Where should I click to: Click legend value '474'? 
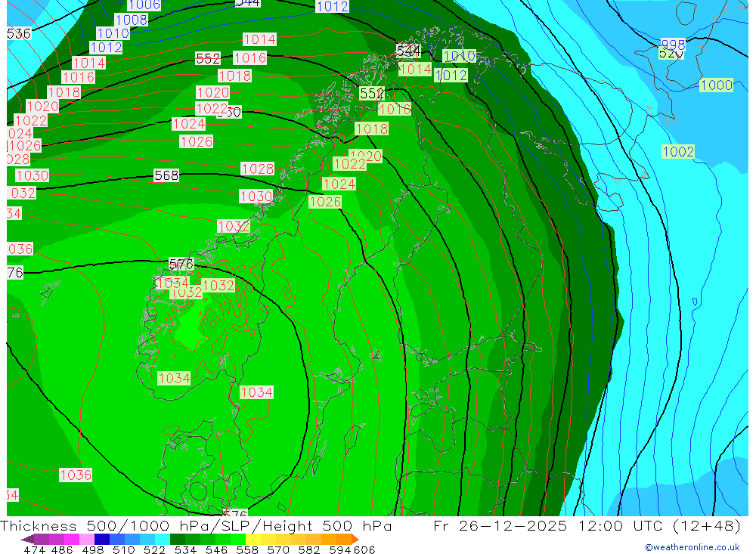[x=34, y=549]
